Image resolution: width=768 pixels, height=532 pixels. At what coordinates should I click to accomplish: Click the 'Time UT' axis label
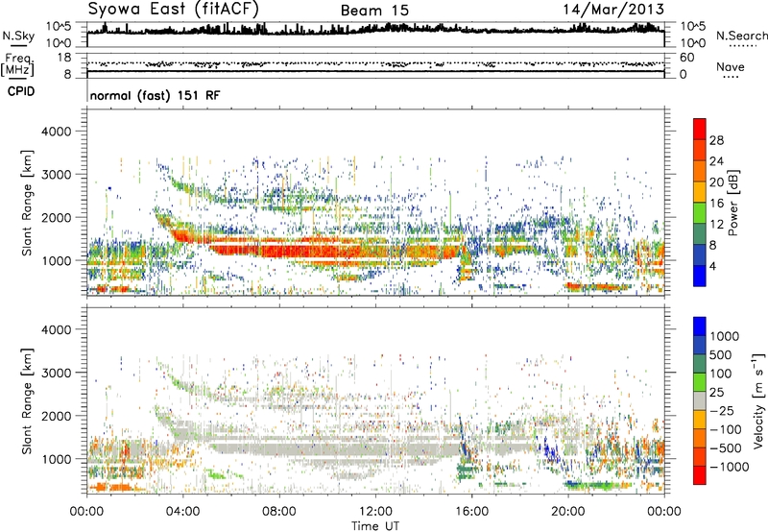pos(375,526)
